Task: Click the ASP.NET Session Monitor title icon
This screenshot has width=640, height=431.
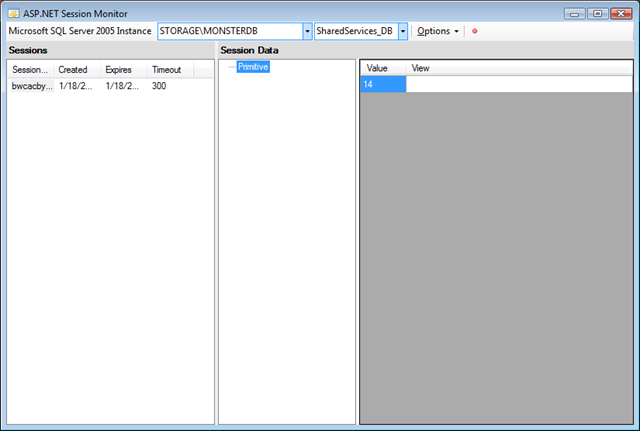Action: (13, 13)
